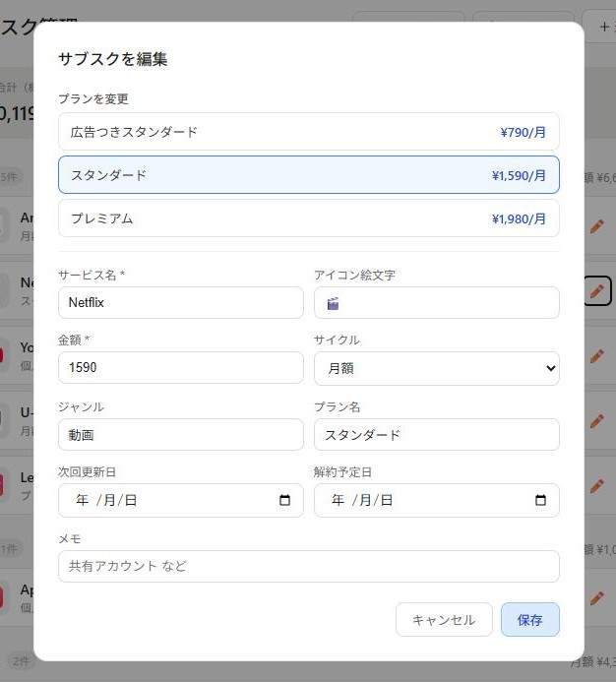Viewport: 616px width, 682px height.
Task: Select the スタンダード ¥1,590/月 plan
Action: coord(308,175)
